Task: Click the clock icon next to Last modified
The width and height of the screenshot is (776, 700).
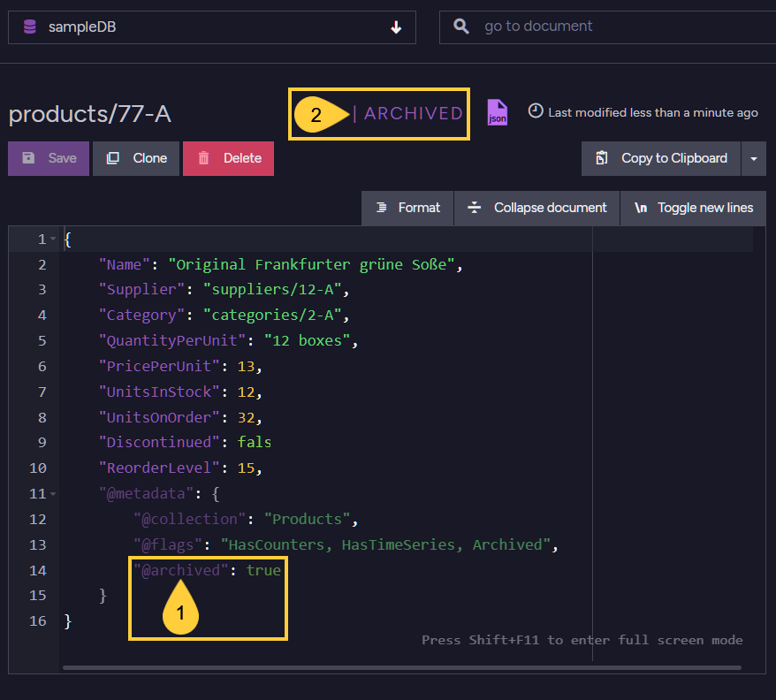Action: tap(536, 110)
